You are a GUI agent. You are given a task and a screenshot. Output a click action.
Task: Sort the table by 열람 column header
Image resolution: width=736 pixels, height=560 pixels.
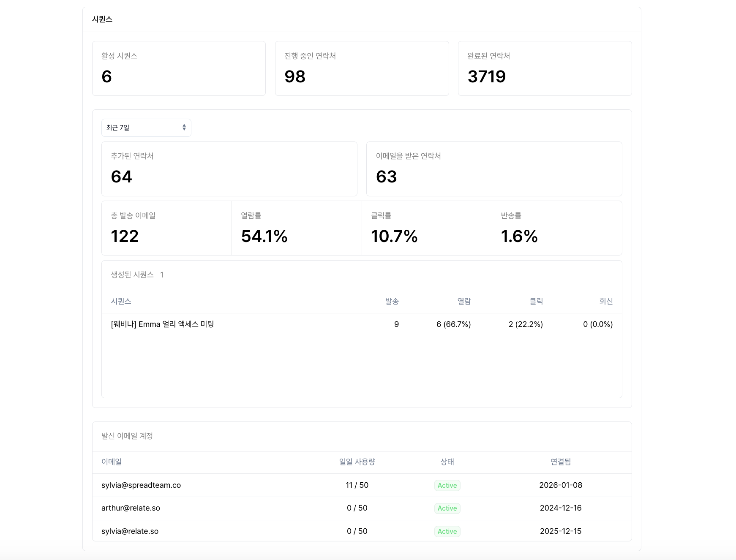(465, 301)
